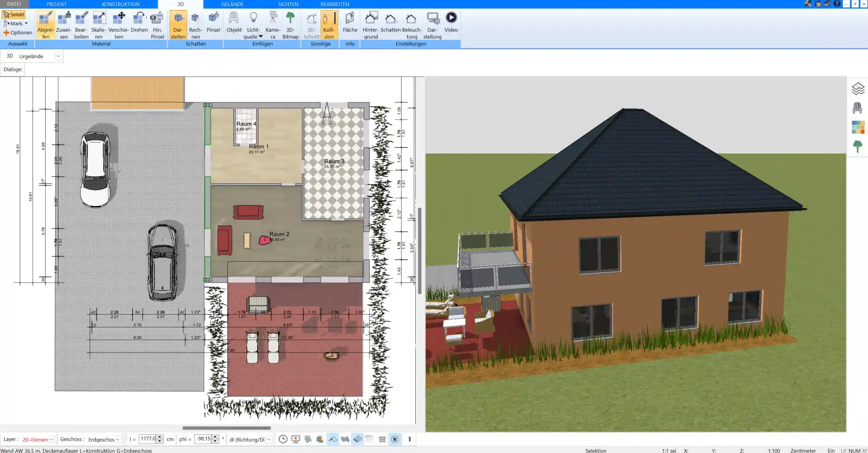Open the plants tree icon in sidebar
868x453 pixels.
pos(858,146)
